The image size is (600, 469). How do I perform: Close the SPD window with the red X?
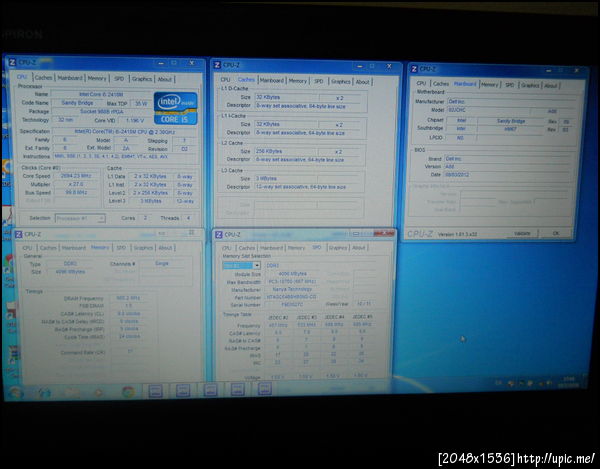385,233
